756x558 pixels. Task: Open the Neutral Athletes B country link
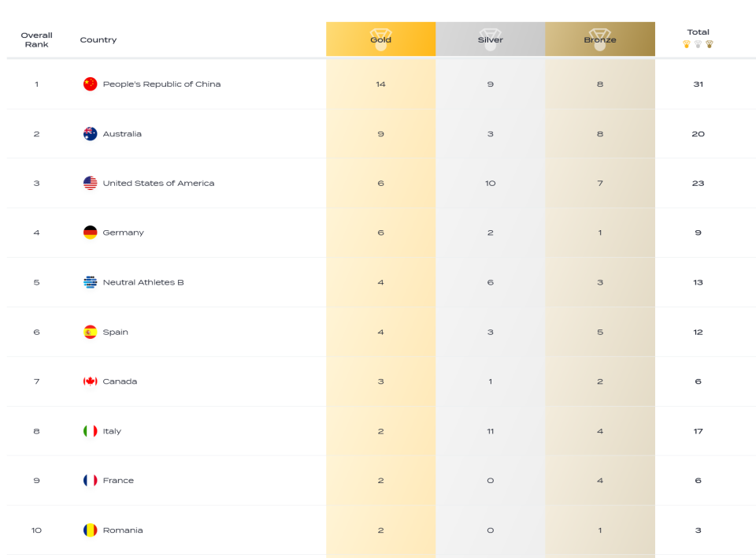click(x=143, y=282)
